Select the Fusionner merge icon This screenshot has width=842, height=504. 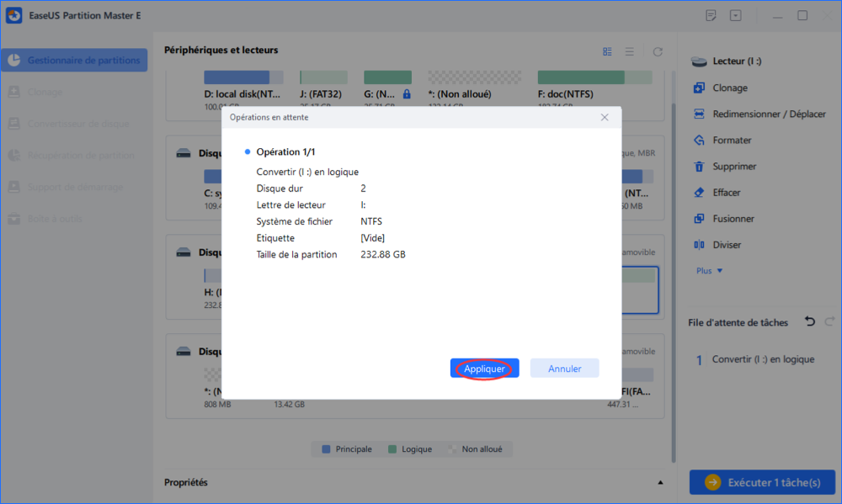(698, 219)
